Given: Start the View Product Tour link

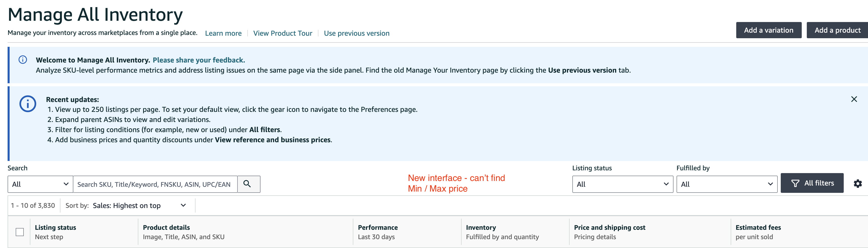Looking at the screenshot, I should click(282, 33).
